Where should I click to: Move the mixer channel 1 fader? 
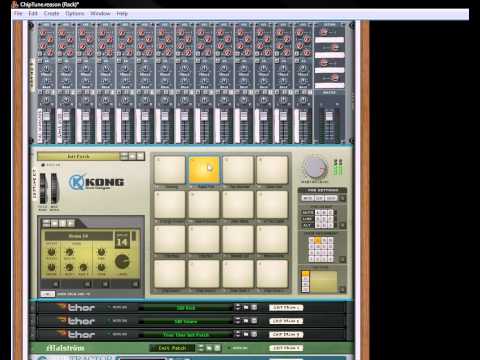coord(46,116)
